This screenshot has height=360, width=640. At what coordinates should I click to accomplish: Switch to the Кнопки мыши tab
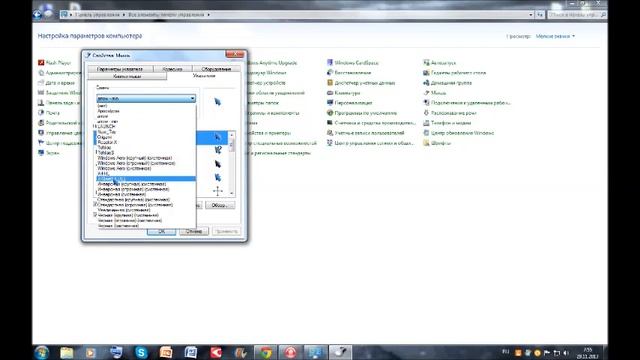127,76
